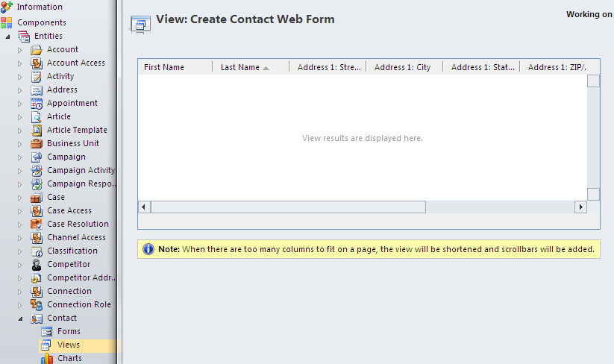The width and height of the screenshot is (614, 364).
Task: Select Views under Contact
Action: (x=68, y=345)
